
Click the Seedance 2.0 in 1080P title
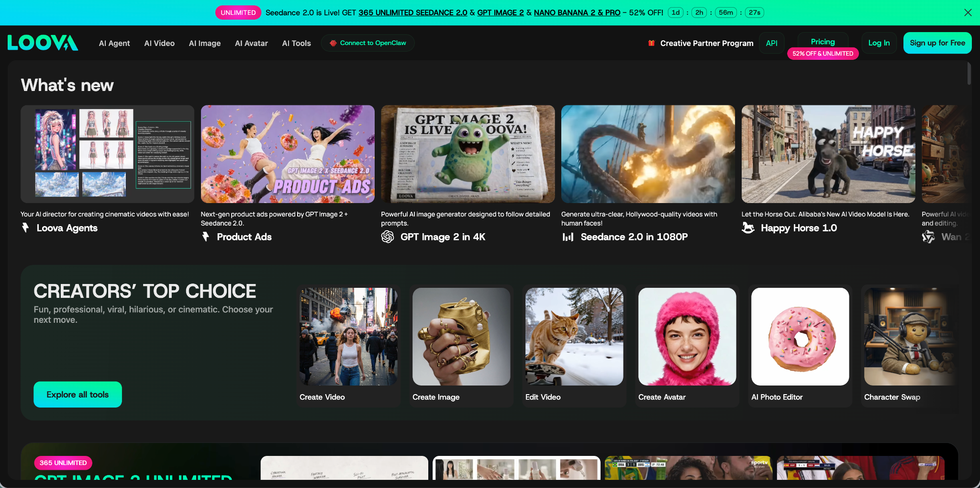pyautogui.click(x=634, y=237)
